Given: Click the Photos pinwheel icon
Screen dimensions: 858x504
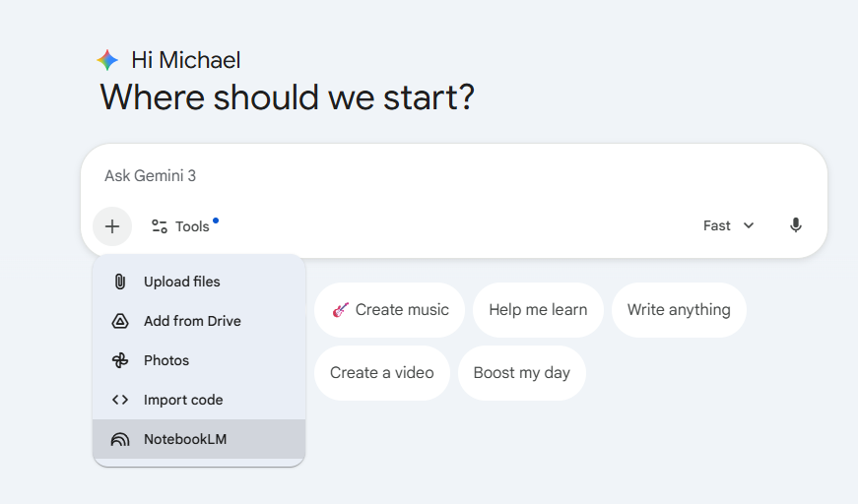Looking at the screenshot, I should click(120, 360).
